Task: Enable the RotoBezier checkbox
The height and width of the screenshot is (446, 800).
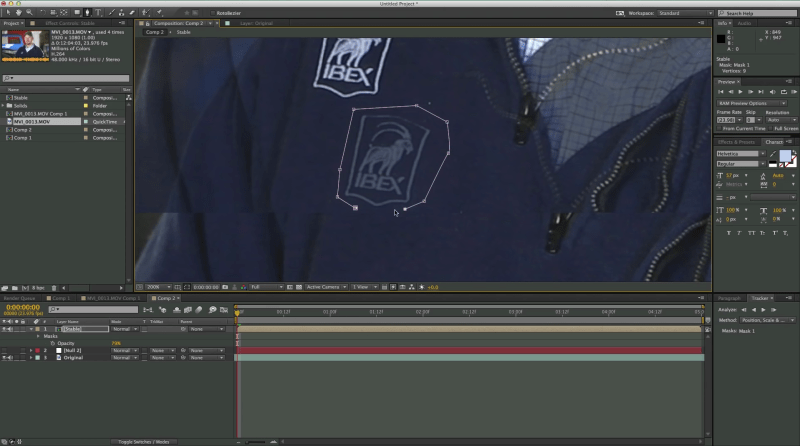Action: [212, 13]
